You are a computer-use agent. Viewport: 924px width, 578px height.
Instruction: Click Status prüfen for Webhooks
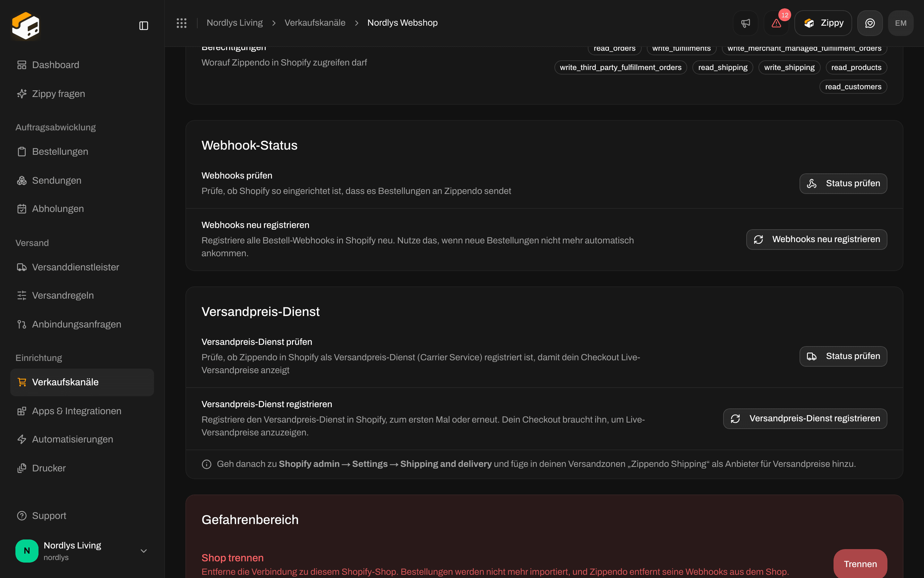[x=843, y=183]
